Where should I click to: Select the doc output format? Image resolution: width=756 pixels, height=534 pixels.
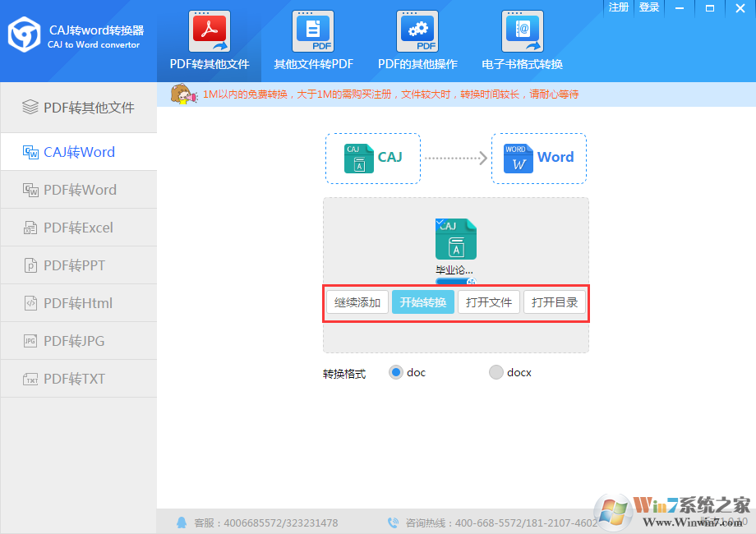click(396, 372)
